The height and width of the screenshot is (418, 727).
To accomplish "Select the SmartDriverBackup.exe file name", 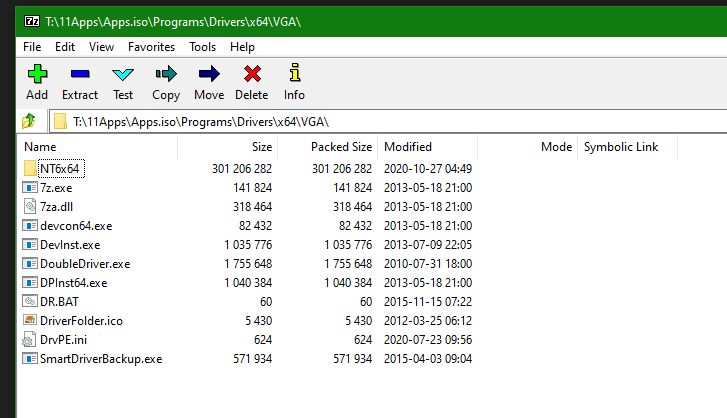I will pos(101,359).
